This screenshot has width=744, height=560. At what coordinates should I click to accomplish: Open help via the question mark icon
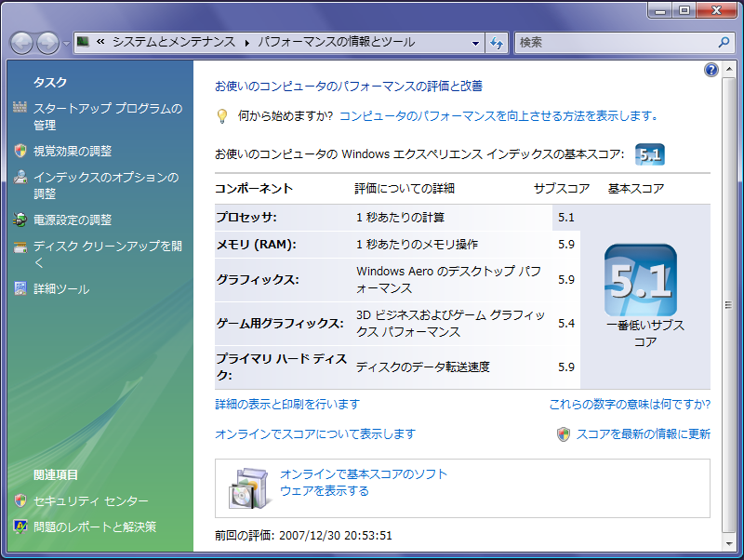(711, 71)
